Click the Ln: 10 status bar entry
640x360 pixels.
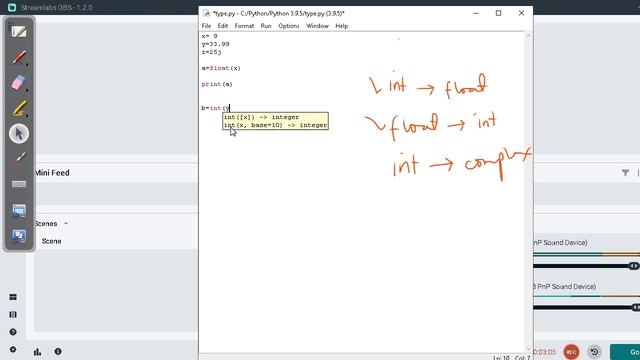point(501,358)
